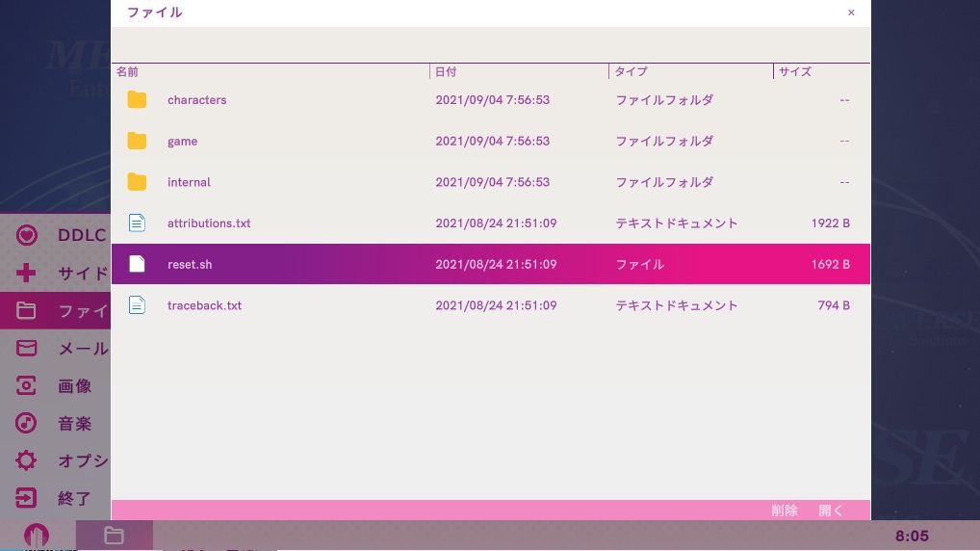
Task: Sort by the size (サイズ) column header
Action: tap(795, 72)
